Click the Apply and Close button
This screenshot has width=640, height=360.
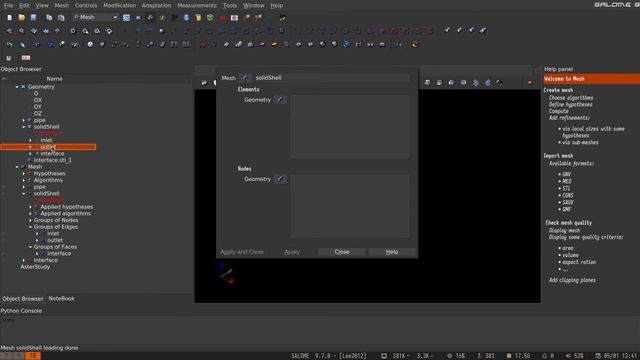pyautogui.click(x=242, y=252)
